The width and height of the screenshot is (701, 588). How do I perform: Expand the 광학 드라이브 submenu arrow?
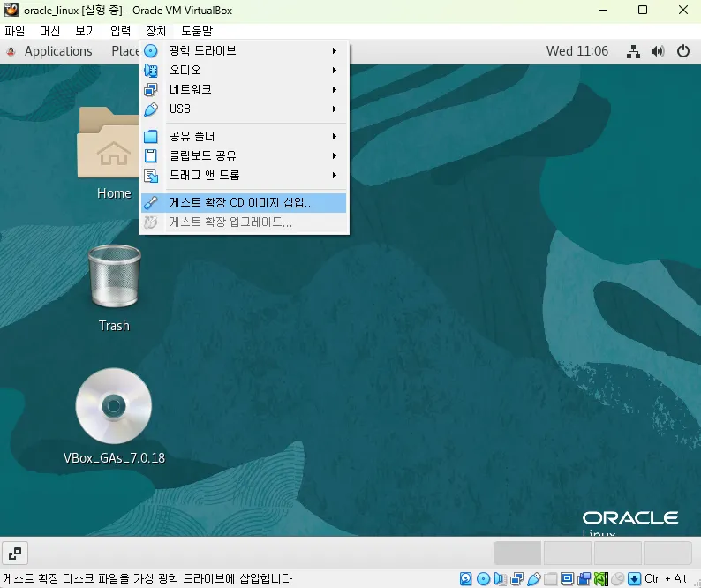pyautogui.click(x=335, y=51)
